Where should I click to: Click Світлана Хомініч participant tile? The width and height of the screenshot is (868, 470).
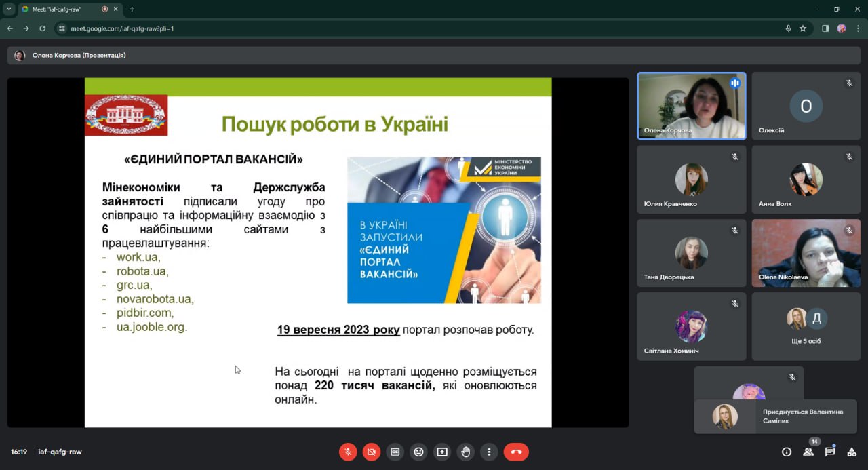pyautogui.click(x=691, y=326)
